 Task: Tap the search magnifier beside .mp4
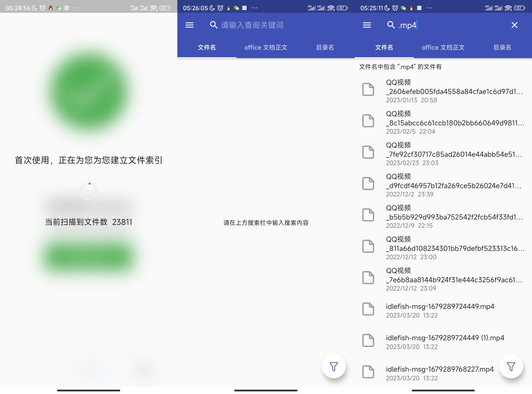click(391, 25)
